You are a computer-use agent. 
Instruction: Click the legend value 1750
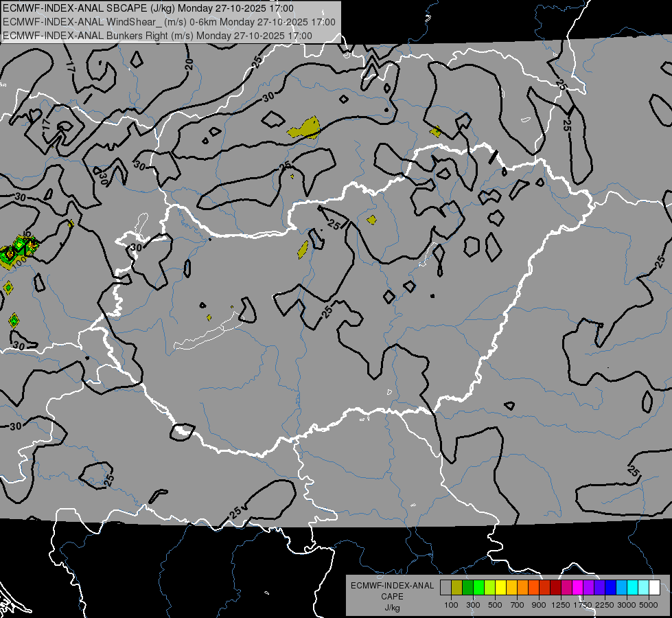pyautogui.click(x=583, y=605)
